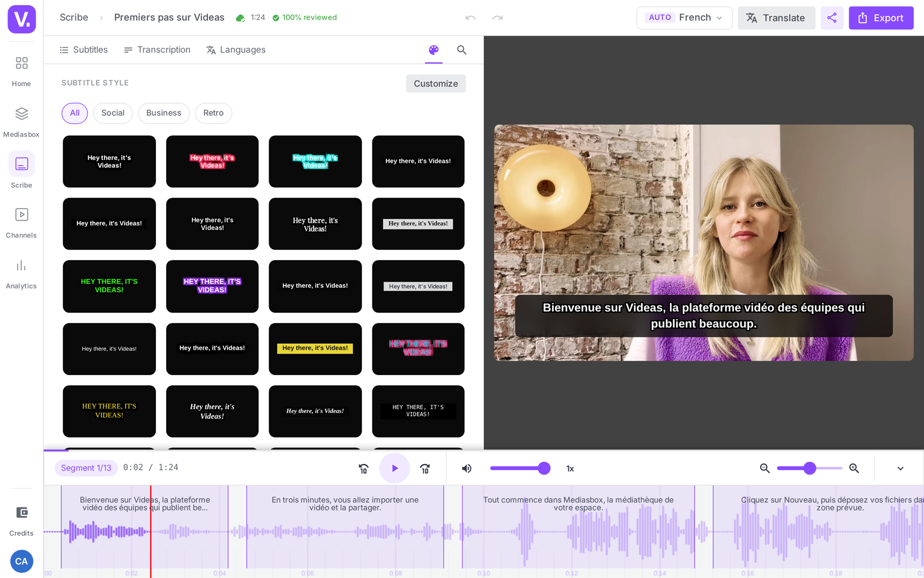Click the redo arrow icon
Screen dimensions: 924x578
click(497, 18)
